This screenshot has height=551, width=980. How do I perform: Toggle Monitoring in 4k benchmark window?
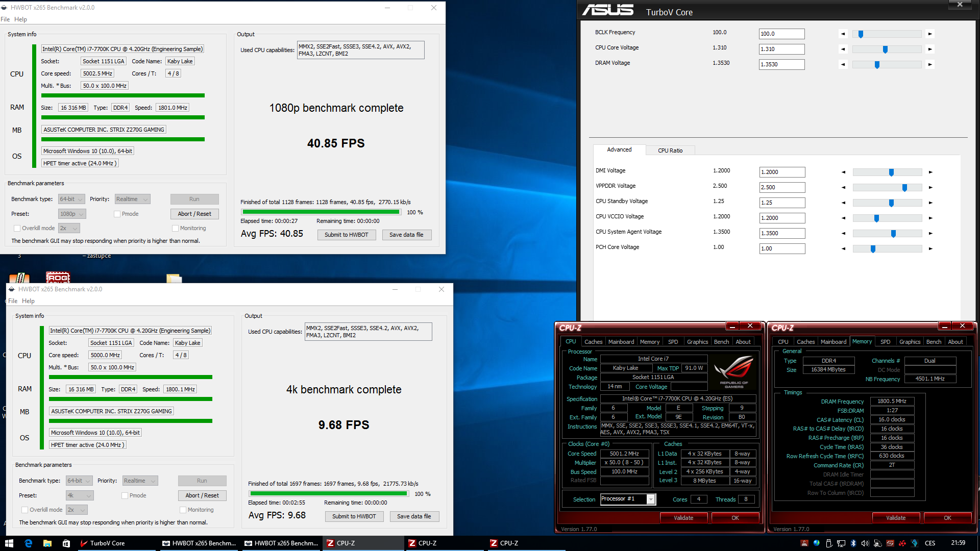point(183,510)
